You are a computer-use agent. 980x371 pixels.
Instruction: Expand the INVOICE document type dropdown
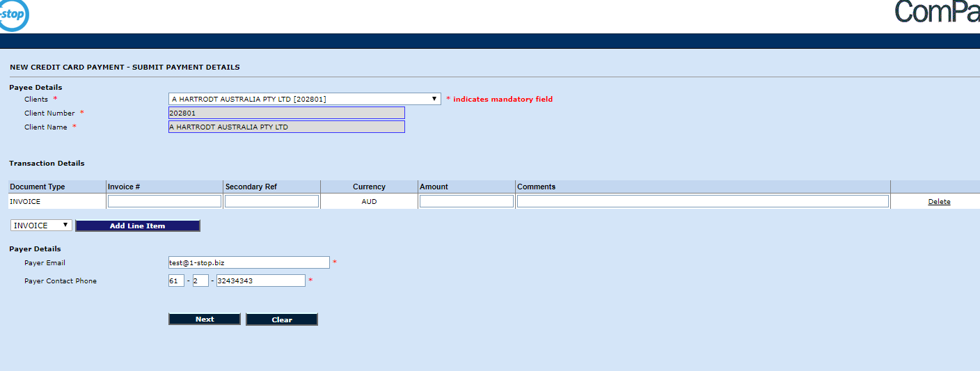tap(42, 226)
